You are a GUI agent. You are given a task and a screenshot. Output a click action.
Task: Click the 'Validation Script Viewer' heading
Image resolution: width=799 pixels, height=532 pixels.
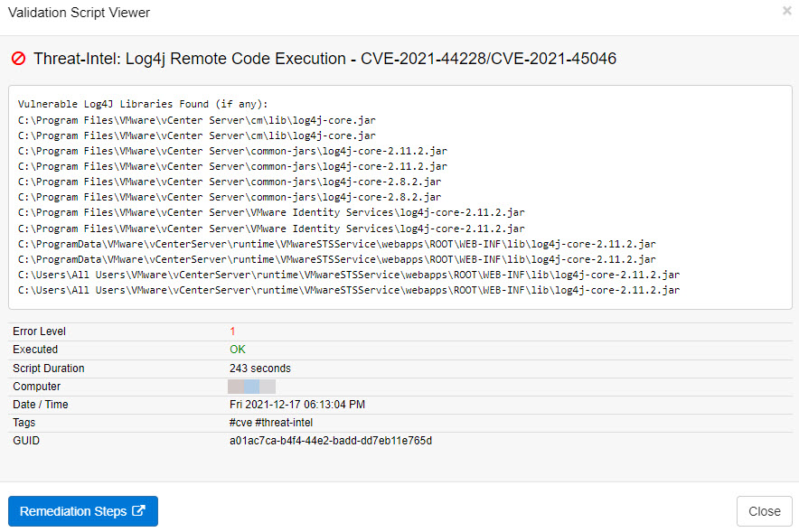click(79, 13)
